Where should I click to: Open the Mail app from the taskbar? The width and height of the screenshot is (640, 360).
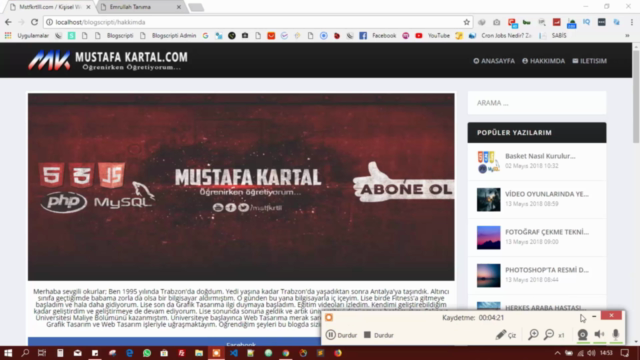pyautogui.click(x=78, y=353)
